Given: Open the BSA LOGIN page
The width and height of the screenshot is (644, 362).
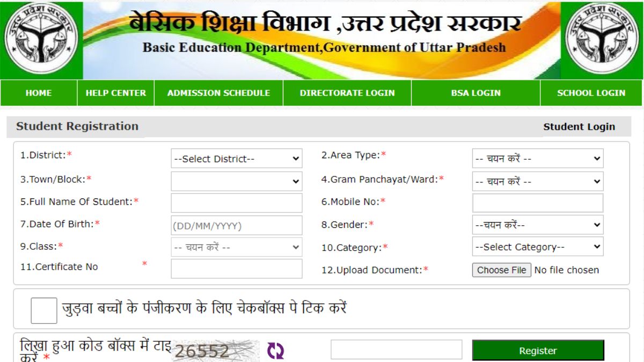Looking at the screenshot, I should point(477,93).
